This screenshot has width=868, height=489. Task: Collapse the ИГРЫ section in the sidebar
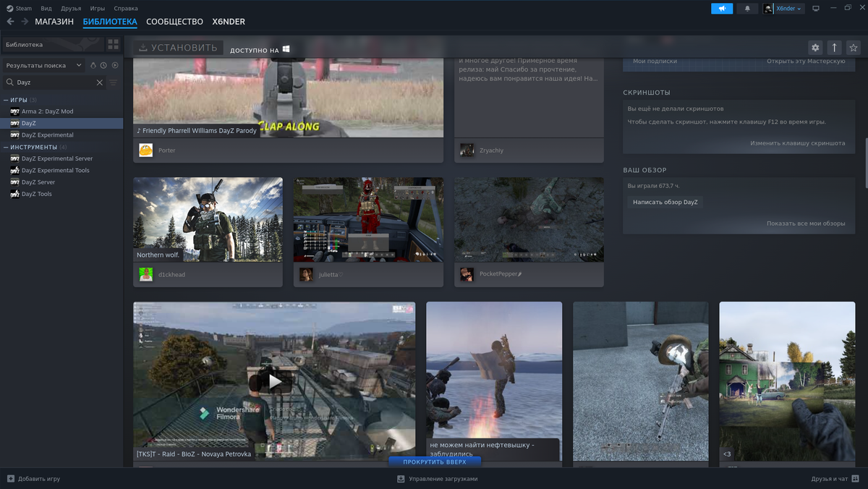pyautogui.click(x=7, y=99)
